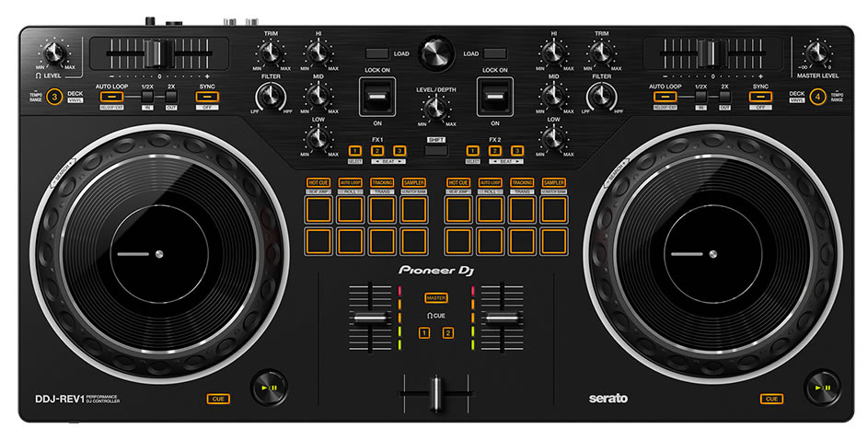868x440 pixels.
Task: Toggle SYNC on the right deck
Action: [760, 97]
